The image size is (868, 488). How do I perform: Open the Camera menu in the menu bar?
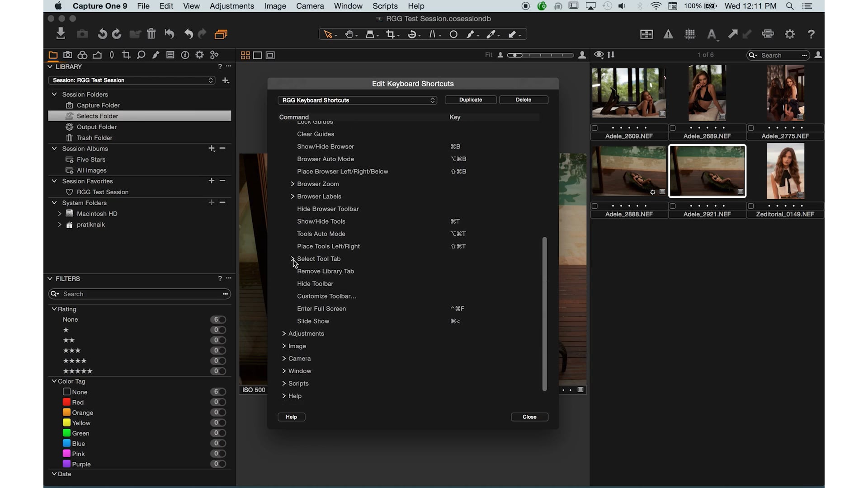tap(310, 6)
